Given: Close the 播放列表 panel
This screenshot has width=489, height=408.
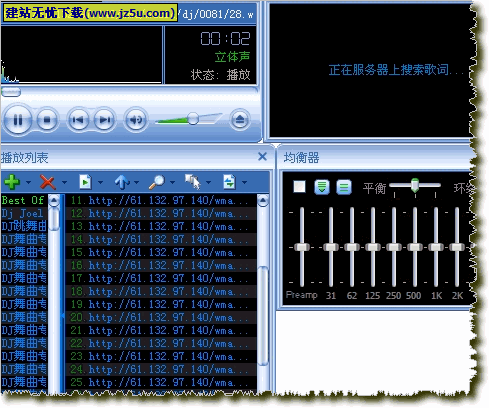Looking at the screenshot, I should pyautogui.click(x=263, y=156).
